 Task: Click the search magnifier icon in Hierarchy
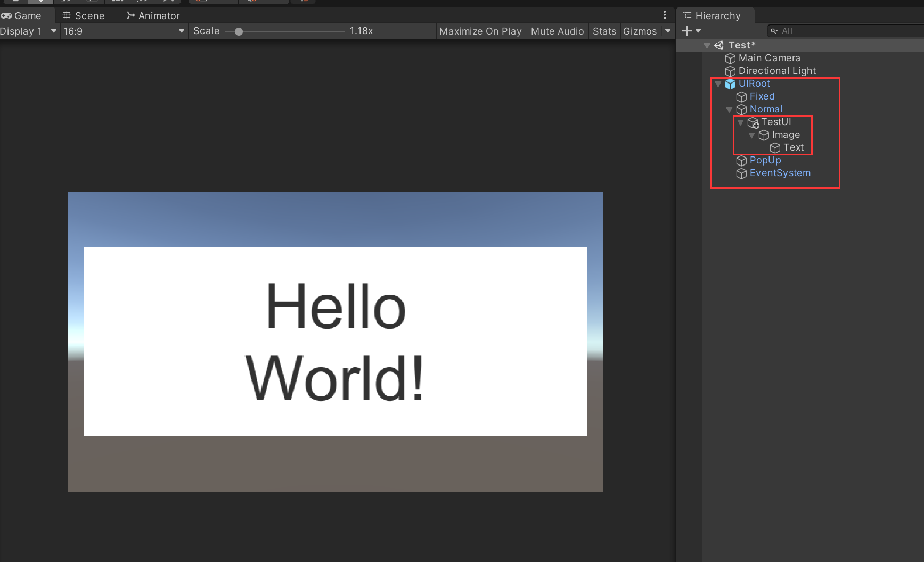tap(774, 31)
